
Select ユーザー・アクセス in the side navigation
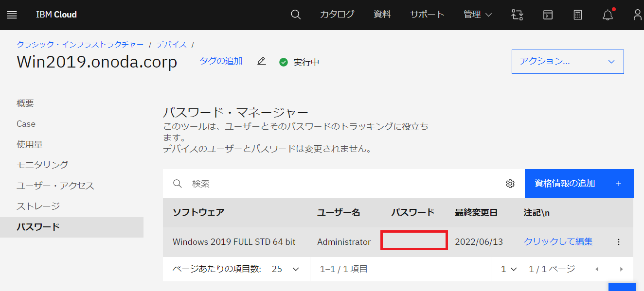tap(55, 186)
